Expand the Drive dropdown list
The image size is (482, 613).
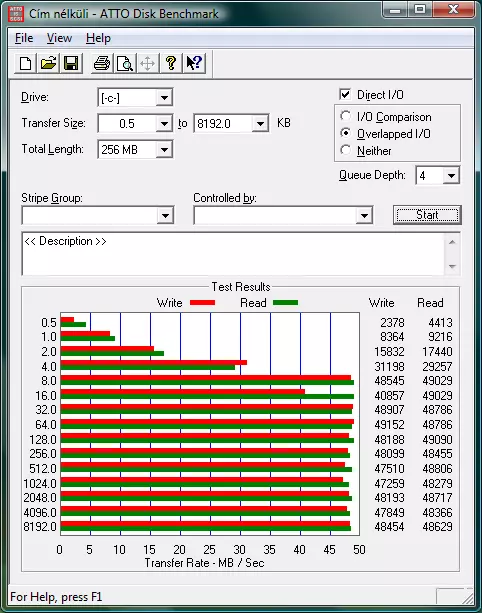click(165, 98)
